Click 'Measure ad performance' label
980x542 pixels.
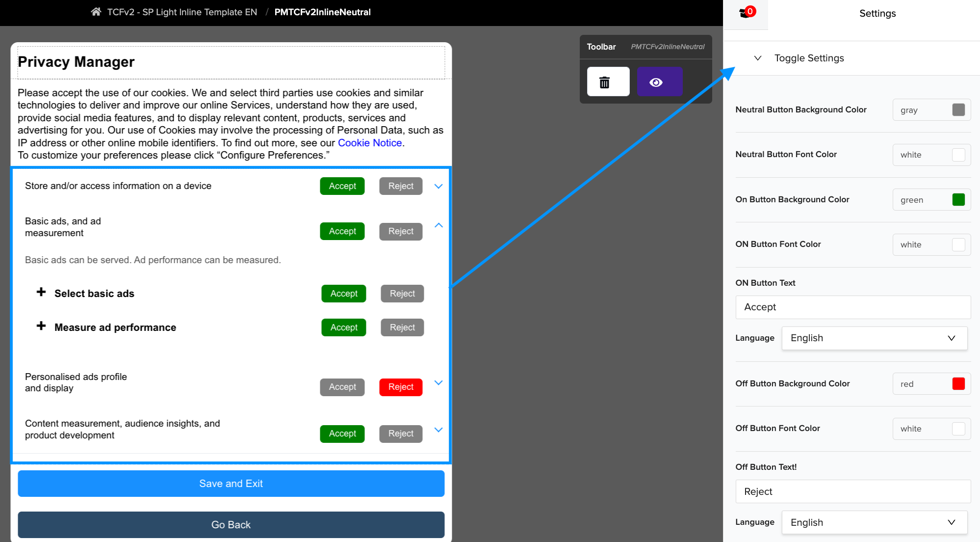point(115,327)
